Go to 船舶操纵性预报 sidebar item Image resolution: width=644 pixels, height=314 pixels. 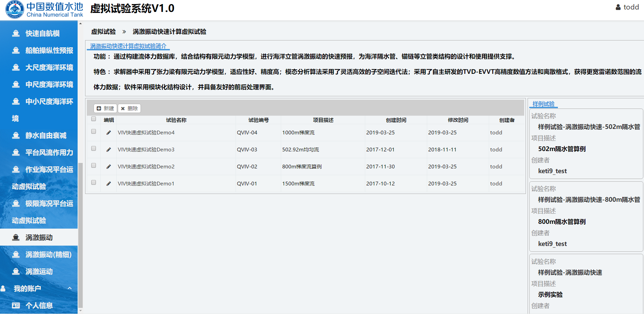49,50
